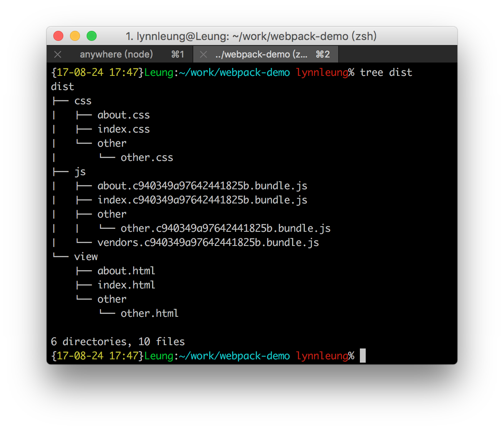
Task: Switch to the anywhere (node) tab
Action: pyautogui.click(x=116, y=55)
